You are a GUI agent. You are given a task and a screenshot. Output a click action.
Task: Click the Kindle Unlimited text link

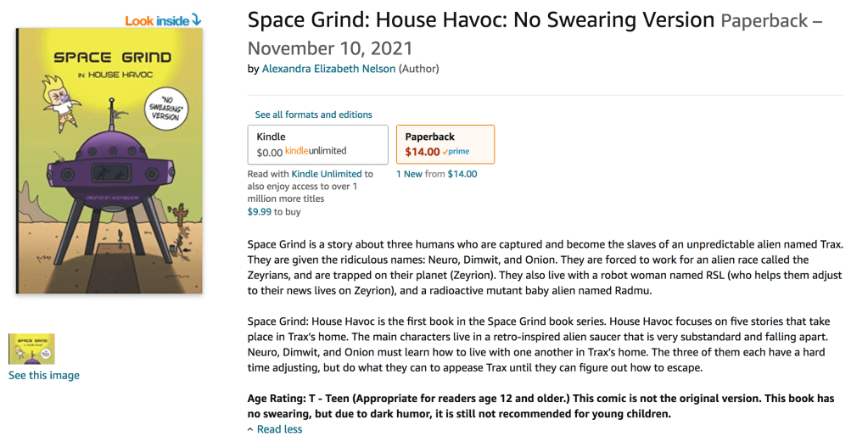(x=327, y=174)
